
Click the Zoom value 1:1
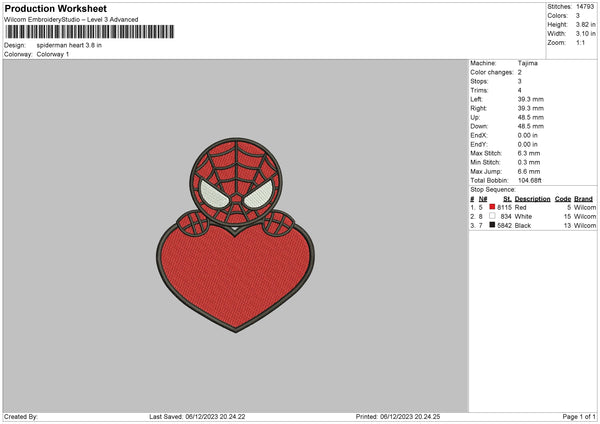(x=580, y=42)
